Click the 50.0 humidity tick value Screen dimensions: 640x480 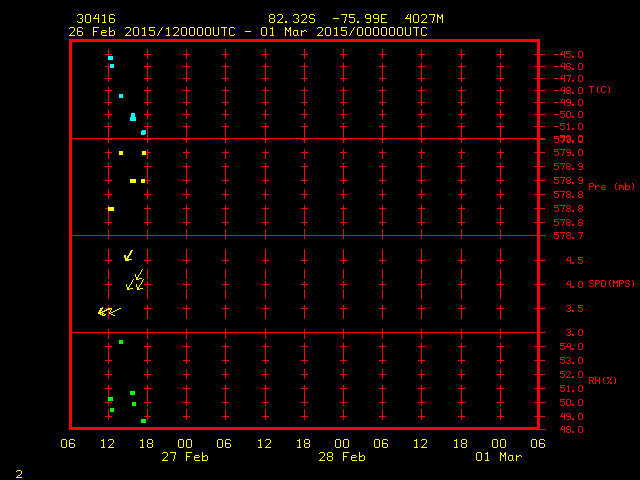pyautogui.click(x=571, y=402)
